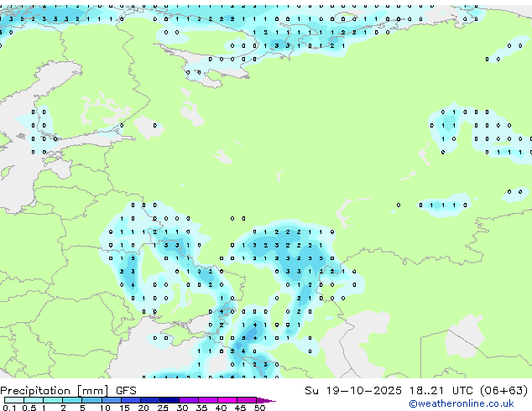Click the purple arrow tip of the legend
Screen dimensions: 532x411
click(266, 400)
